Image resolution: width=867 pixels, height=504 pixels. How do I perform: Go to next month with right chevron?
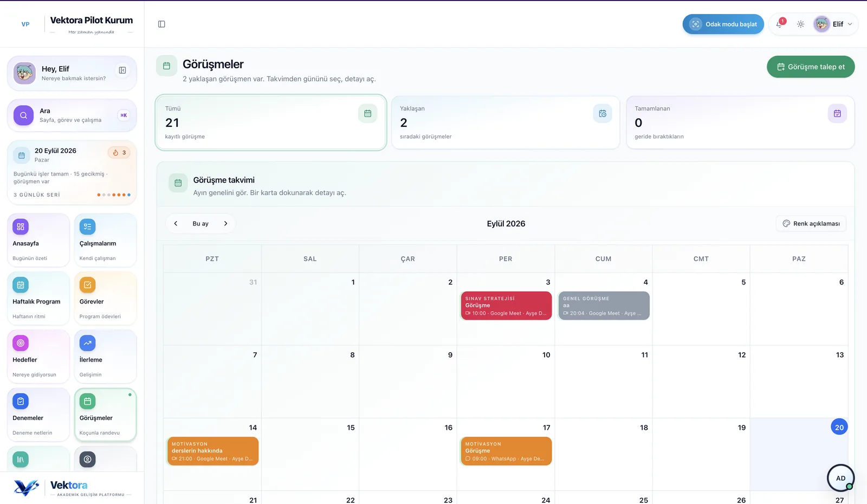pos(225,223)
